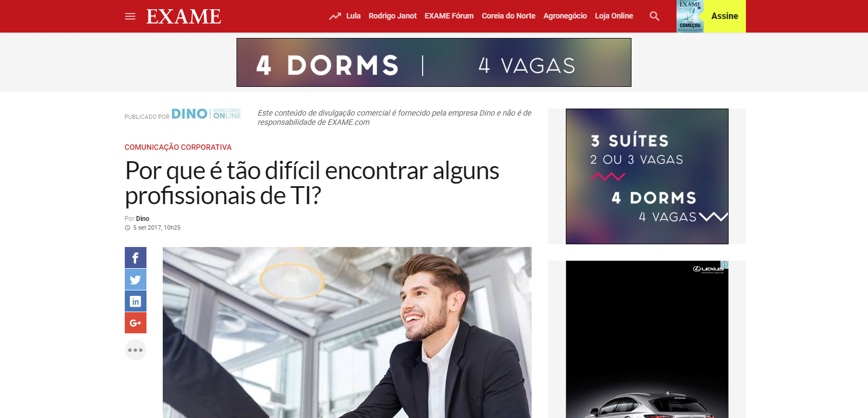Click the EXAME magazine cover thumbnail

tap(690, 16)
